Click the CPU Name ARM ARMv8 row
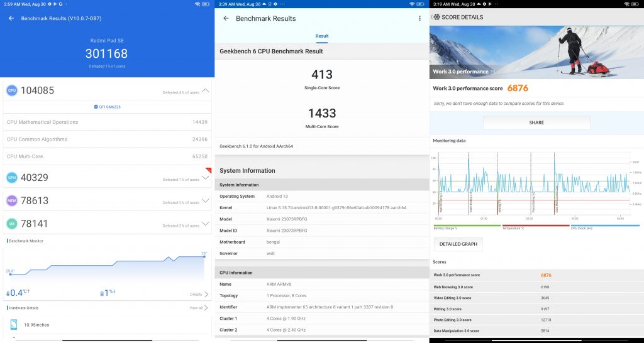This screenshot has width=644, height=343. pos(322,284)
